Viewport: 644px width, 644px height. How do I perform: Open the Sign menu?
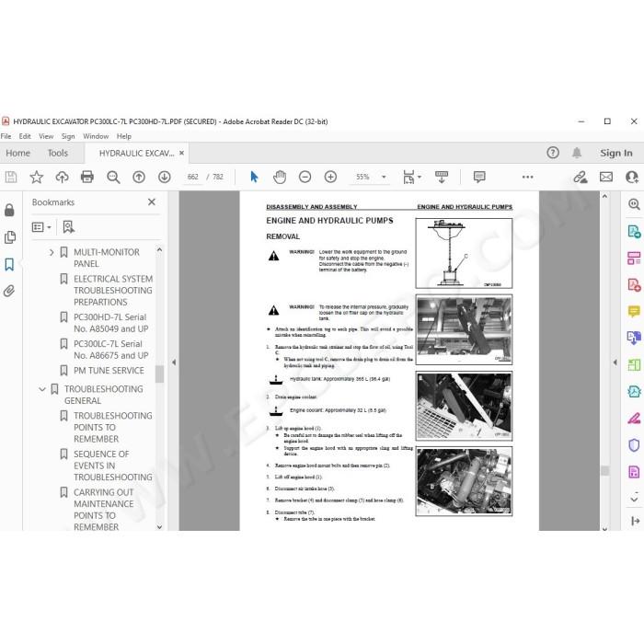pyautogui.click(x=68, y=136)
